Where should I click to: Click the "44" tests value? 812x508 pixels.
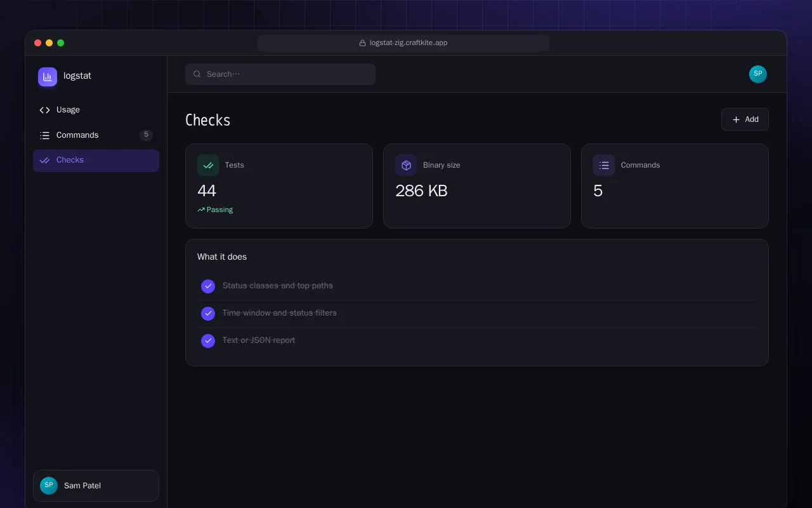pos(207,191)
